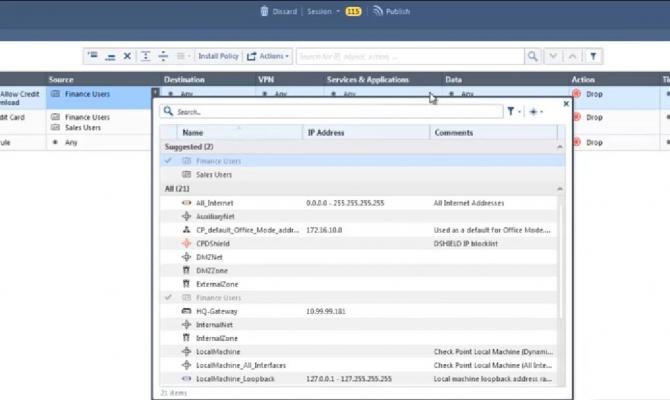Click the add rule above icon

[x=92, y=56]
